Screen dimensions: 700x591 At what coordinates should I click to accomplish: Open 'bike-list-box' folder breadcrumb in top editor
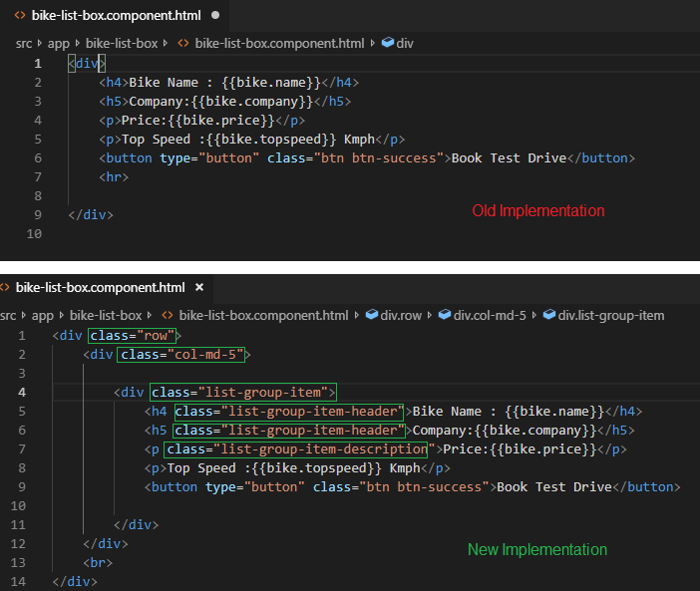124,43
